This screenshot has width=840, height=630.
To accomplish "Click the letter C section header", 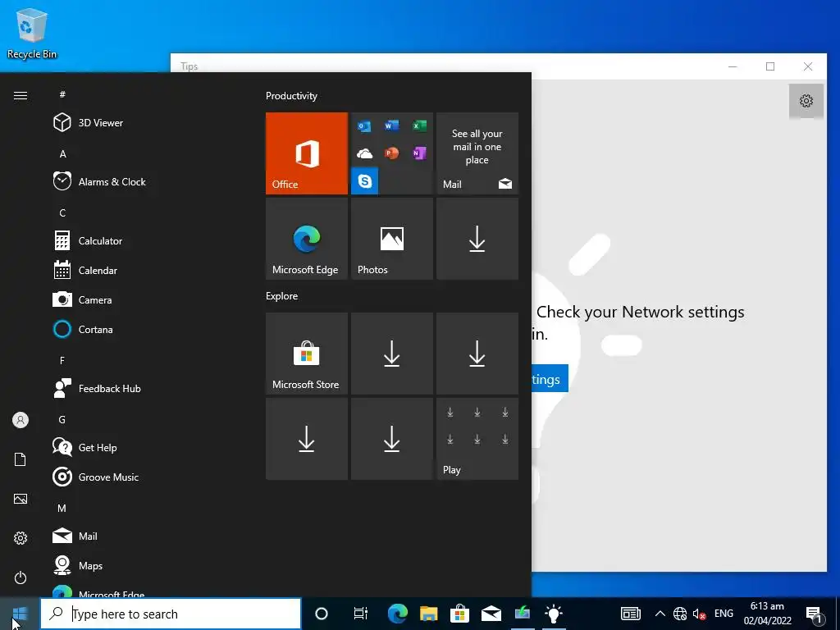I will [x=62, y=212].
